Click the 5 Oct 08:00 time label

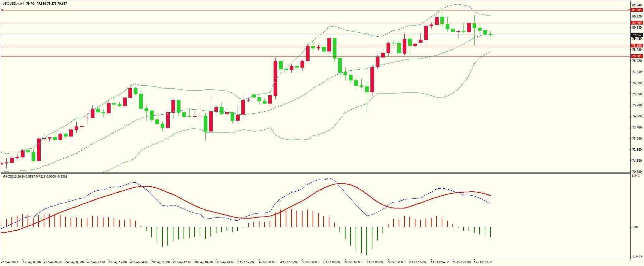coord(310,262)
